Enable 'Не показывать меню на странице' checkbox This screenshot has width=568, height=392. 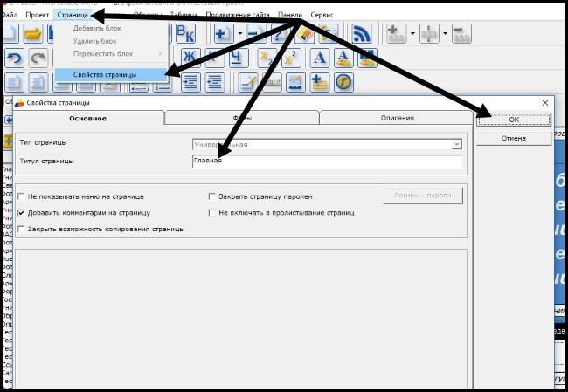click(21, 197)
